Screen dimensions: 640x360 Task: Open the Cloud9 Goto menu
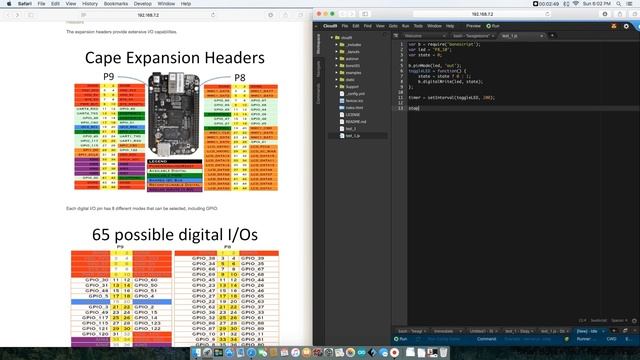(x=393, y=26)
